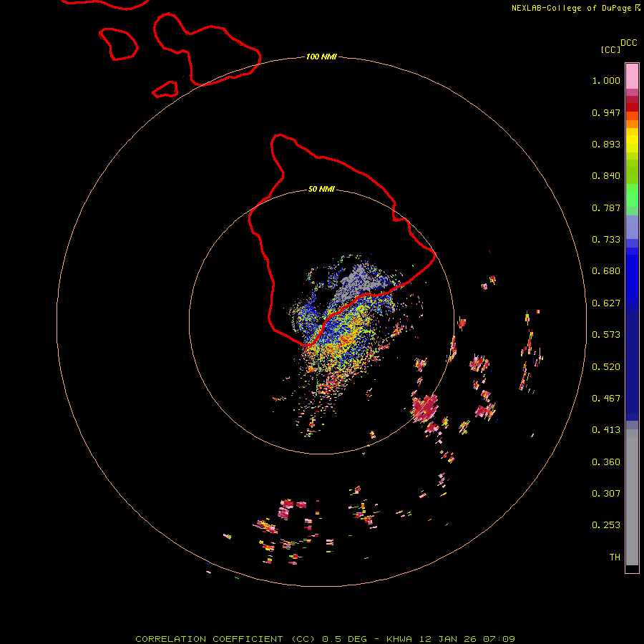Screen dimensions: 644x644
Task: Click the Maui island outline
Action: click(x=207, y=49)
